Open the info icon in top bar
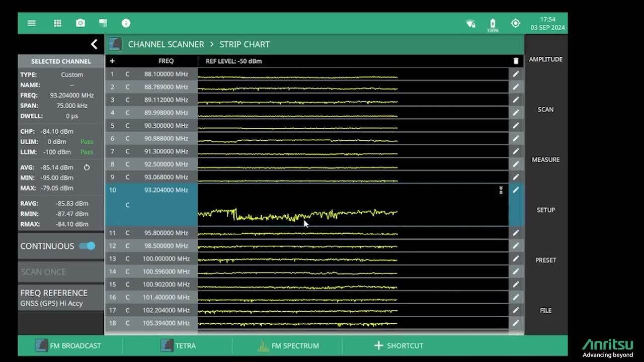Screen dimensions: 644x362 click(x=126, y=23)
